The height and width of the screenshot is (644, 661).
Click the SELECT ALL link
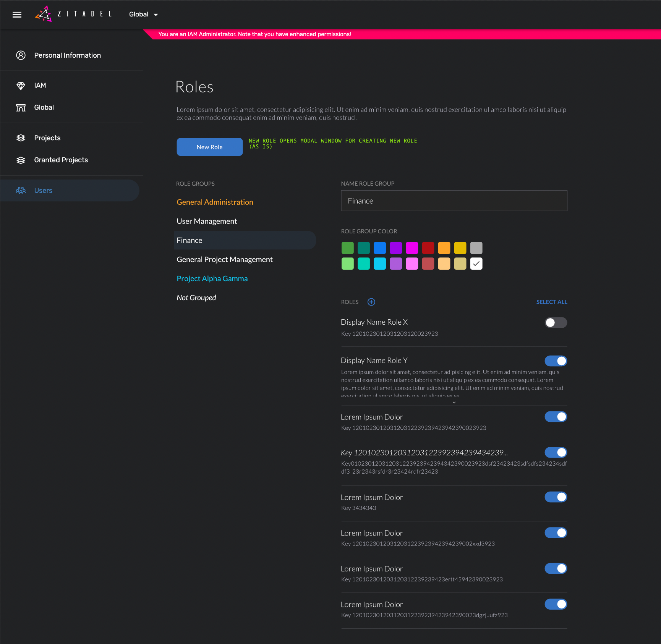pyautogui.click(x=551, y=302)
